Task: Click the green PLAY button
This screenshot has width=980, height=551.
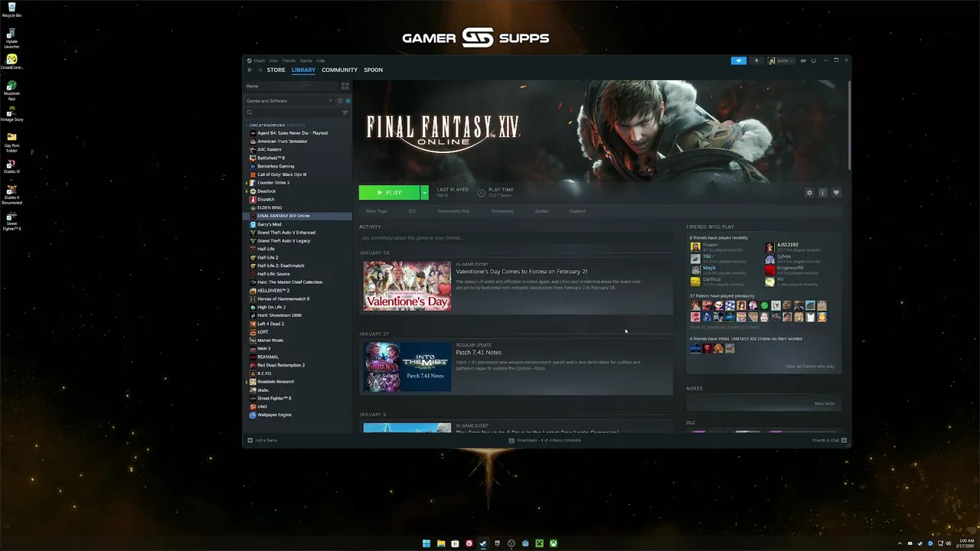Action: 389,193
